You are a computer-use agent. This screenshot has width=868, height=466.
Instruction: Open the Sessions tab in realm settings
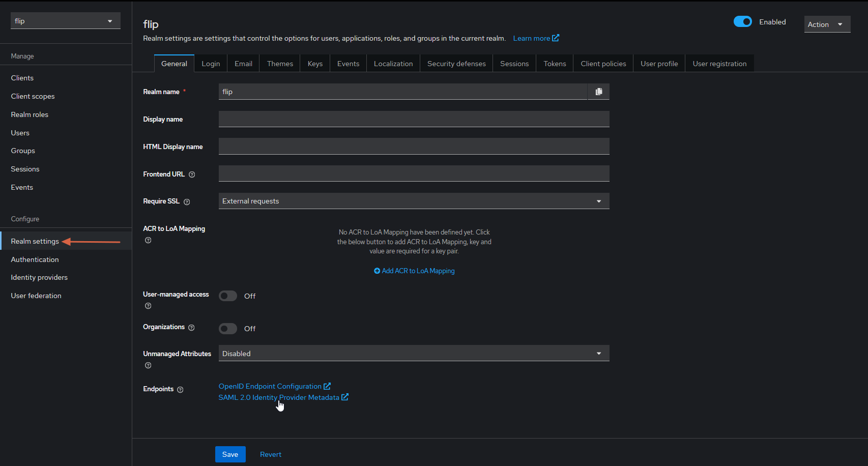click(x=514, y=64)
